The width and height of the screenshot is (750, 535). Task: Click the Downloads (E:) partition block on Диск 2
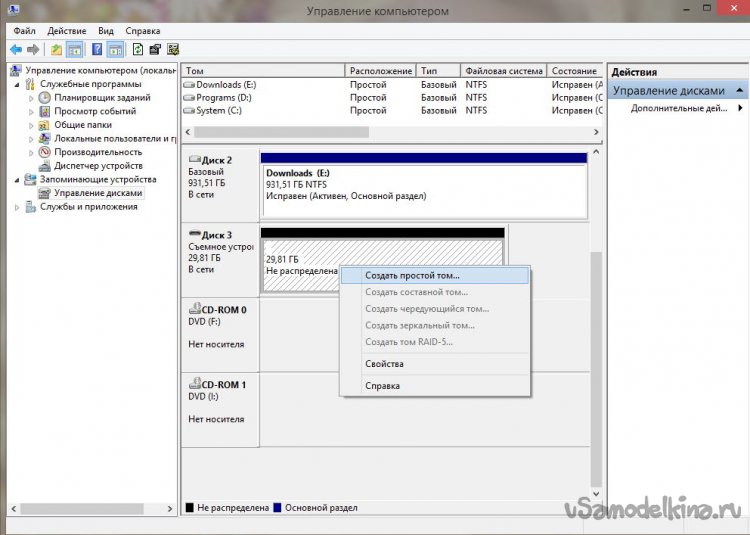423,185
